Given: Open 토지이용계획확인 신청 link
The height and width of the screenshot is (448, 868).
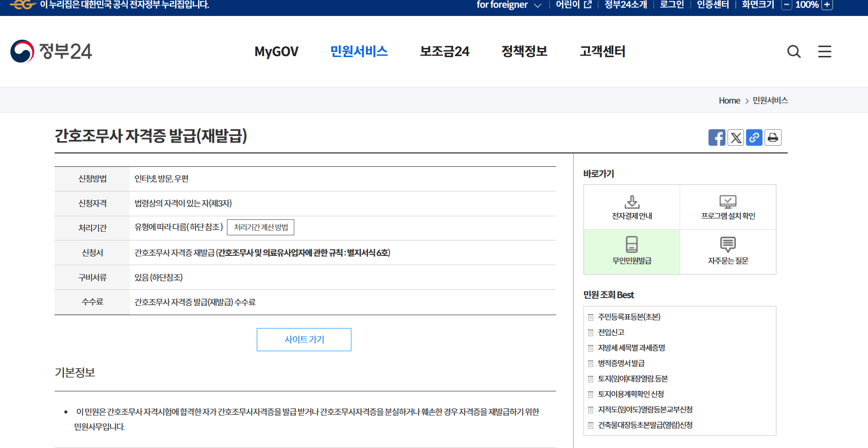Looking at the screenshot, I should [631, 394].
